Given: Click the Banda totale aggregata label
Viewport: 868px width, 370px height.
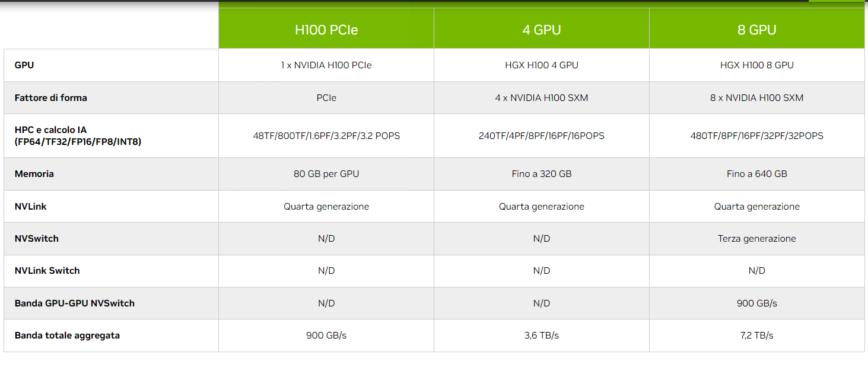Looking at the screenshot, I should tap(67, 335).
